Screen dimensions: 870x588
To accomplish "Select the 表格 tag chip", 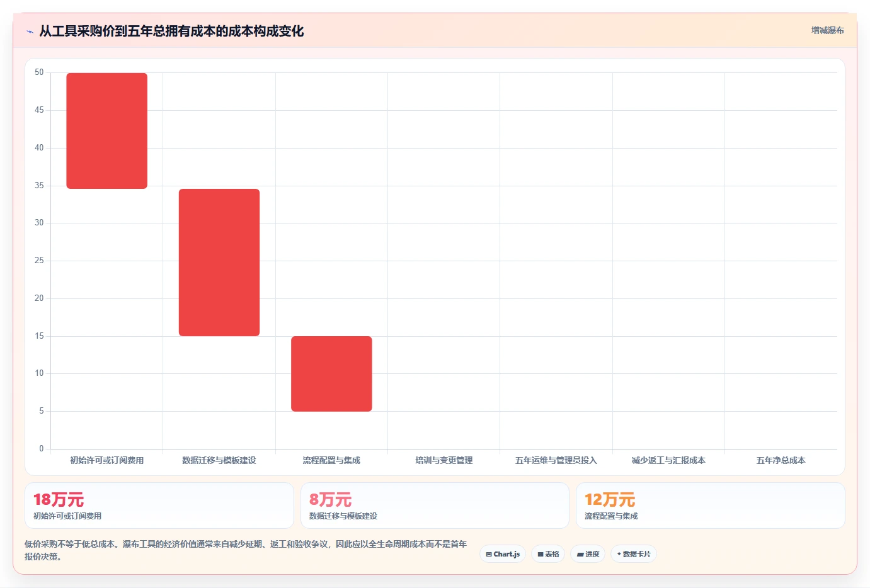I will (x=548, y=554).
